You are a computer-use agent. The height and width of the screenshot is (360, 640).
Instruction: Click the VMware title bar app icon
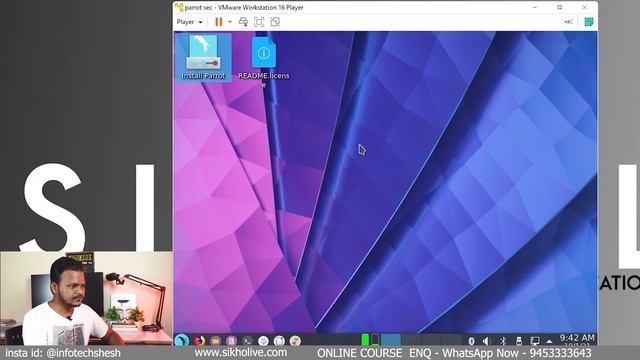click(x=179, y=7)
